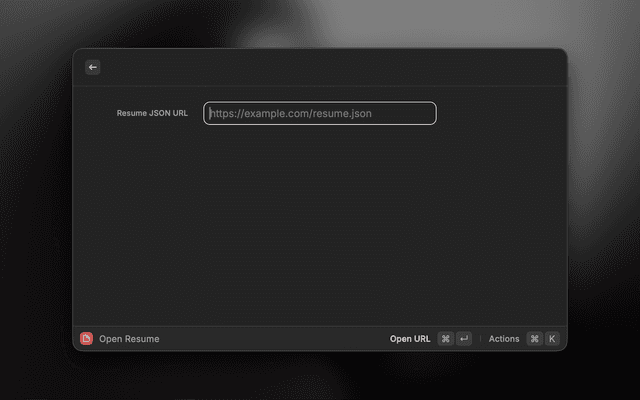The height and width of the screenshot is (400, 640).
Task: Click the ⌘ key badge next to Actions
Action: [534, 339]
